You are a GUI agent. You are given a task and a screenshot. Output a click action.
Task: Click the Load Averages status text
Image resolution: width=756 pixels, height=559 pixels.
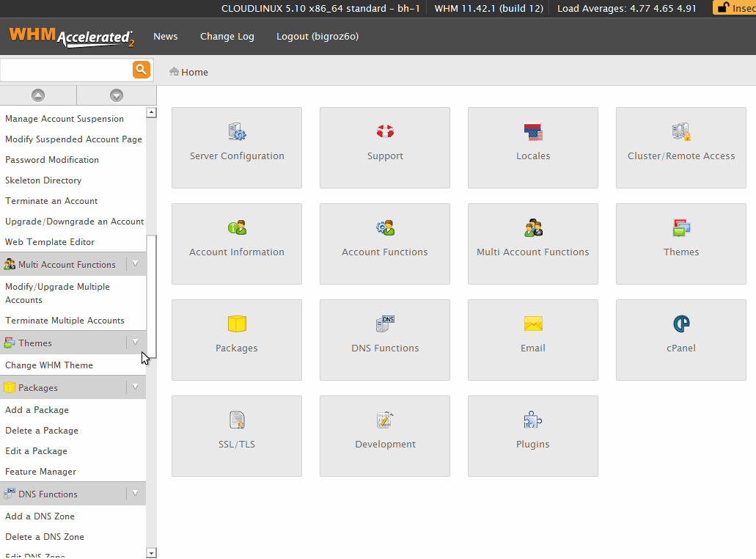click(x=627, y=8)
